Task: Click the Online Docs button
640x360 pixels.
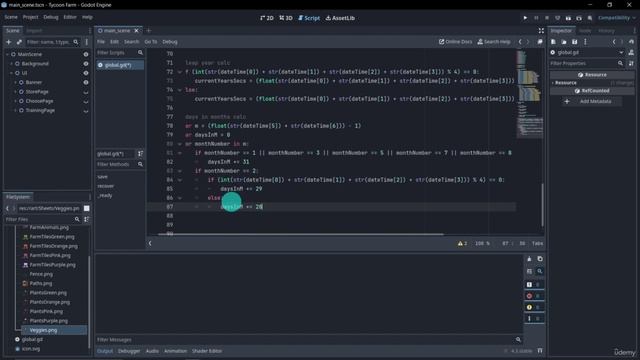Action: (x=456, y=42)
